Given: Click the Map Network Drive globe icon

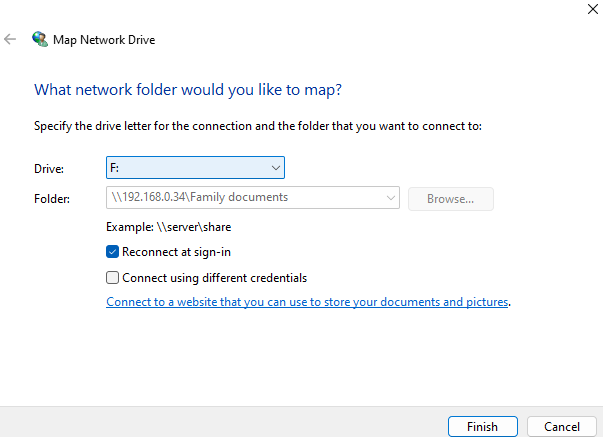Looking at the screenshot, I should [40, 40].
